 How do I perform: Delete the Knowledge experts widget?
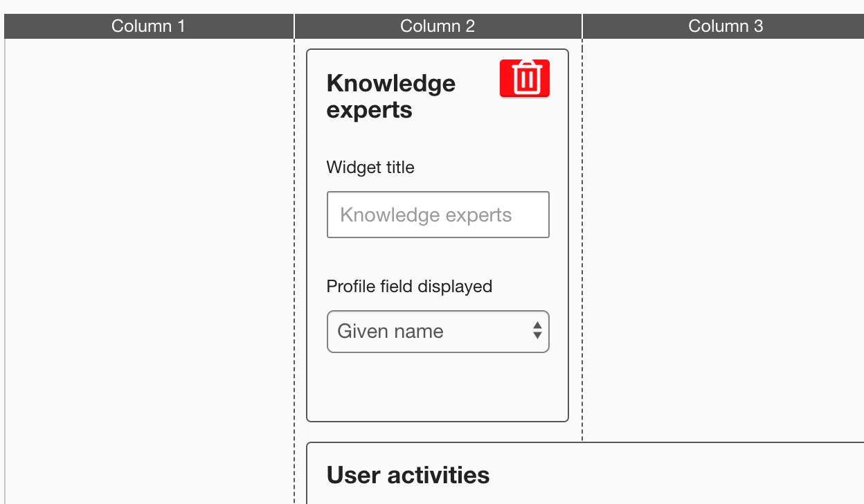(x=525, y=78)
